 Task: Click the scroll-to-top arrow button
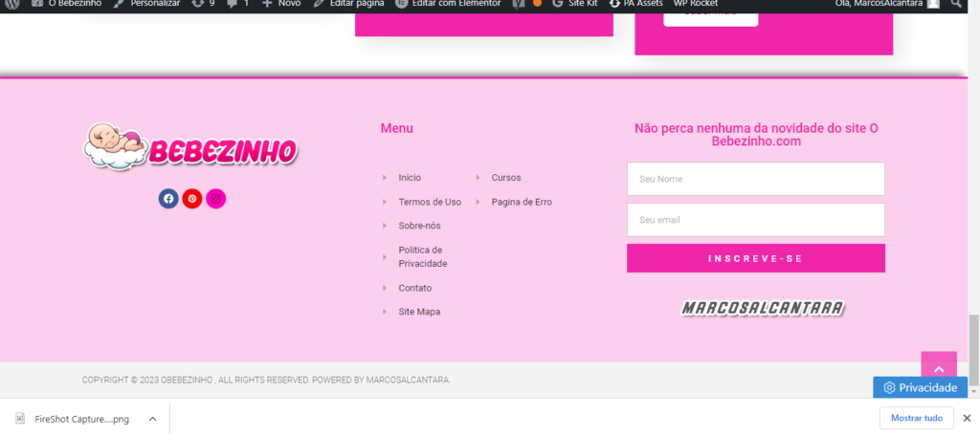[x=938, y=369]
